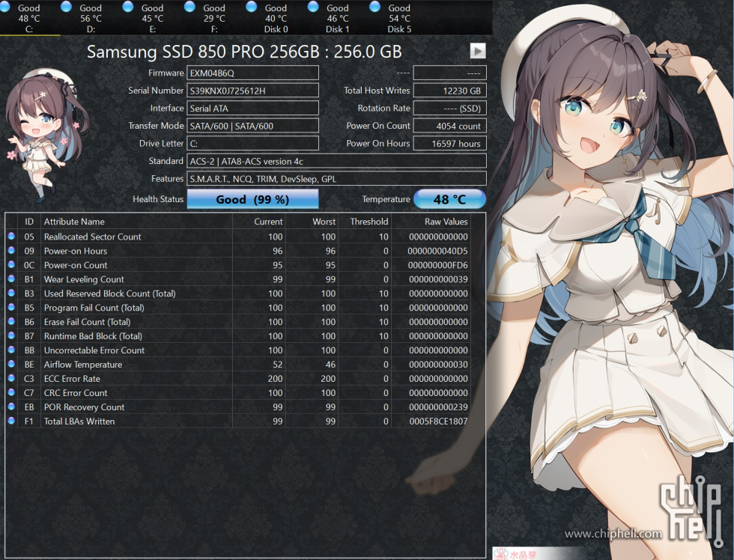Click the Current column header
Screen dimensions: 734x560
(x=258, y=222)
